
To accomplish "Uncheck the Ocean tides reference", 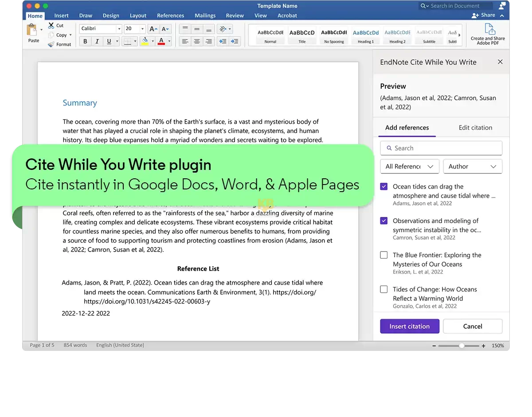I will pos(384,187).
